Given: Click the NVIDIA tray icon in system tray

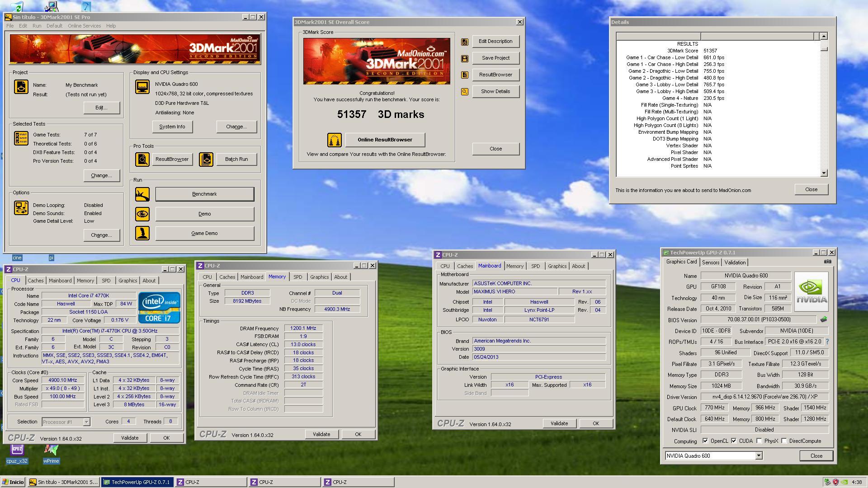Looking at the screenshot, I should (844, 482).
